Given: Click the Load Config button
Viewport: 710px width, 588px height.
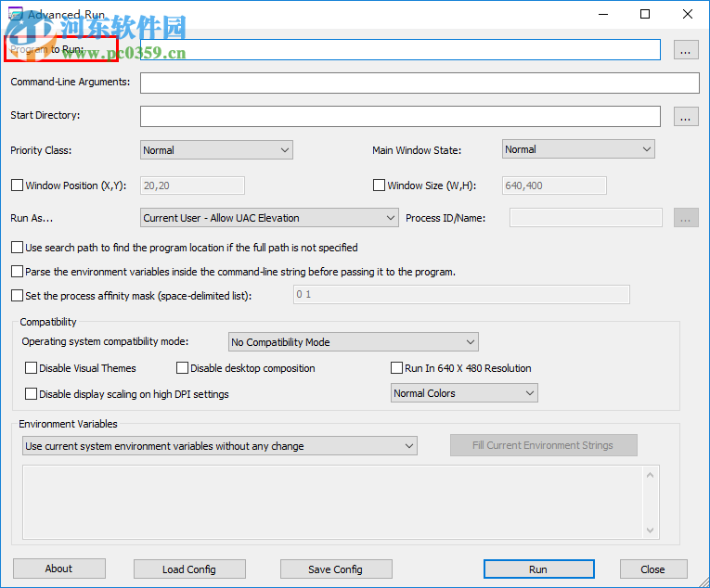Looking at the screenshot, I should tap(189, 569).
